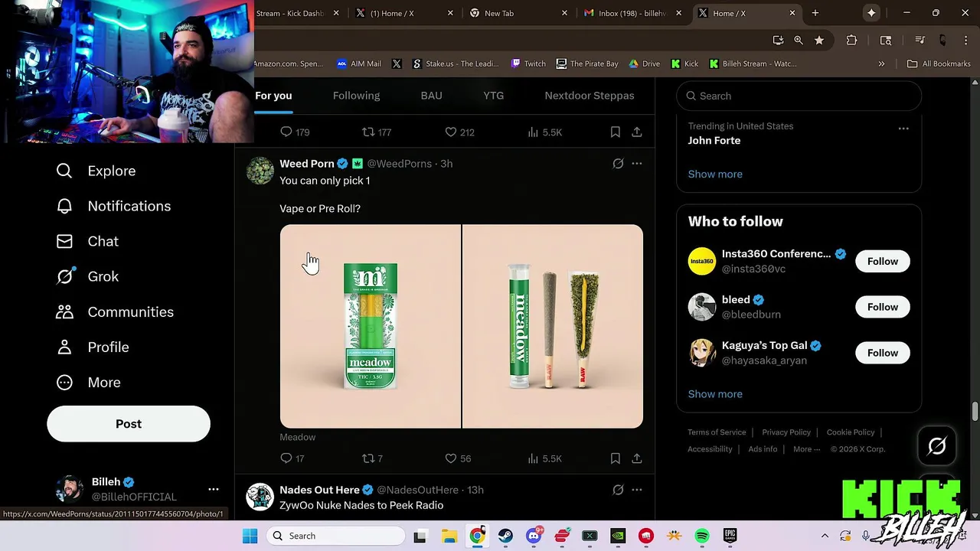Bookmark this page with the star icon
This screenshot has width=980, height=551.
coord(819,41)
